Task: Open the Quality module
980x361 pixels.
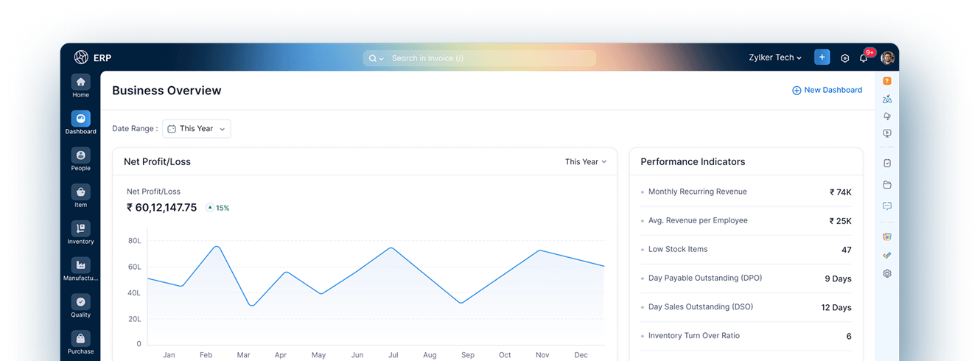Action: point(80,306)
